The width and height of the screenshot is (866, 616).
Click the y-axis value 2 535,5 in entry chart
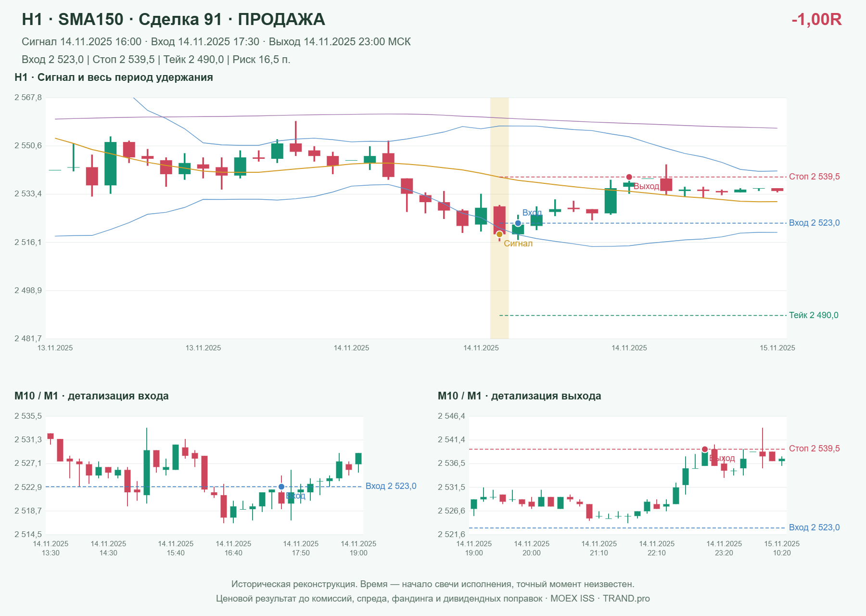tap(28, 416)
